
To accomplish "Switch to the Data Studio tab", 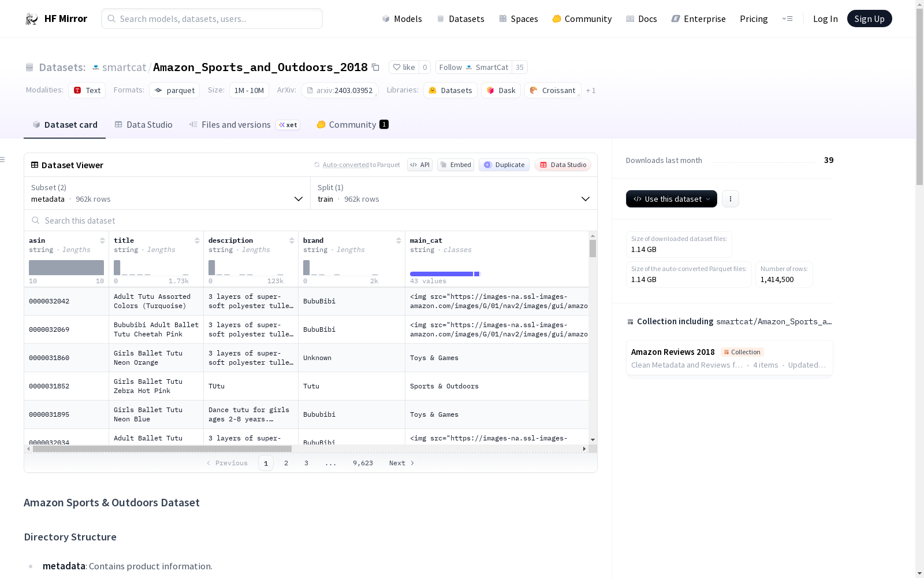I will tap(144, 125).
